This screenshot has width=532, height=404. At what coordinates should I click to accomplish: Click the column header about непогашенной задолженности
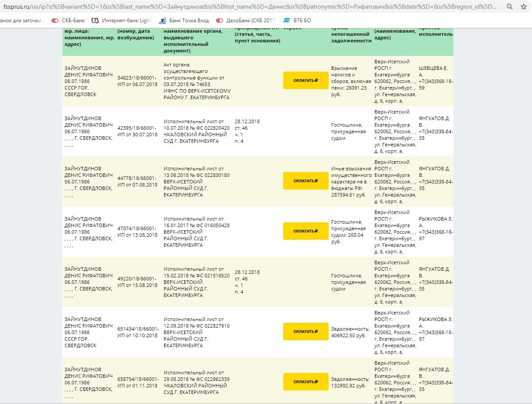pos(351,34)
